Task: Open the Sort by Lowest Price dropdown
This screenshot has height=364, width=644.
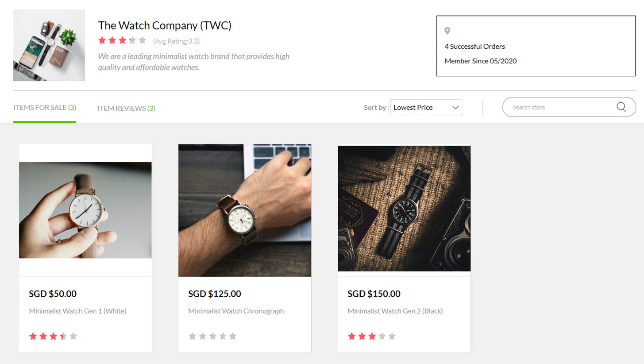Action: tap(426, 107)
